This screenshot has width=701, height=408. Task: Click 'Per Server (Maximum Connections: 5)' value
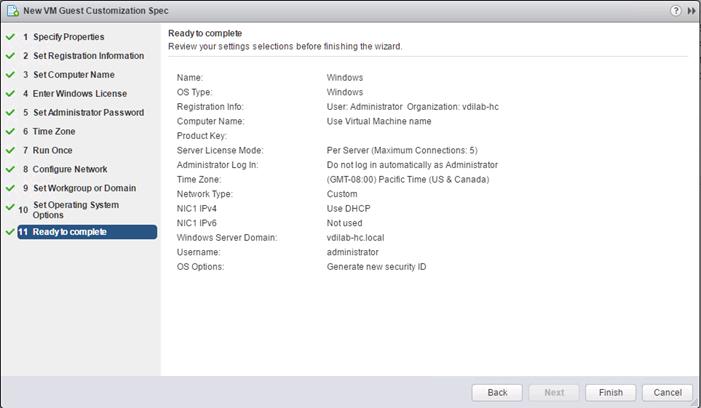402,150
